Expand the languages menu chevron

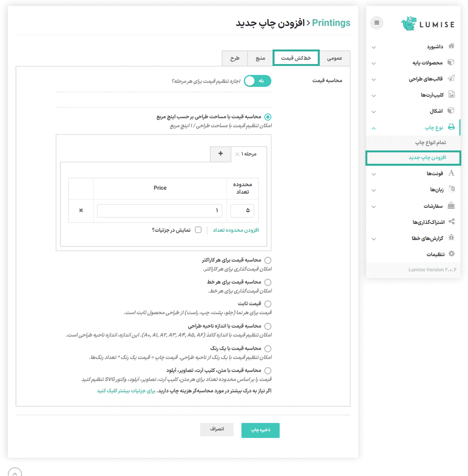coord(373,190)
